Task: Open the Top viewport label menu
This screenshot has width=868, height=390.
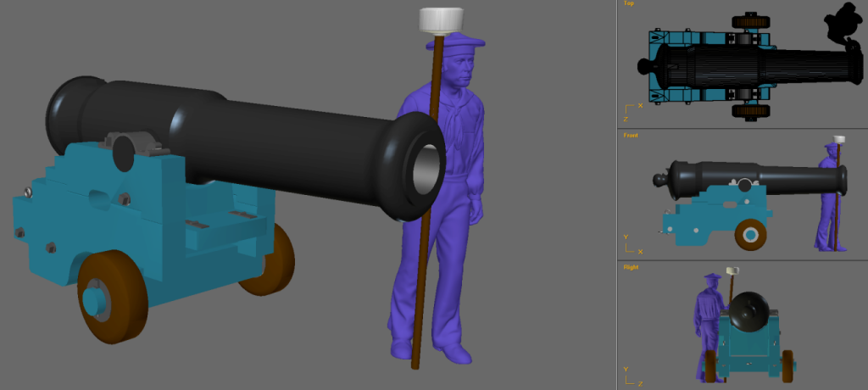Action: pos(629,4)
